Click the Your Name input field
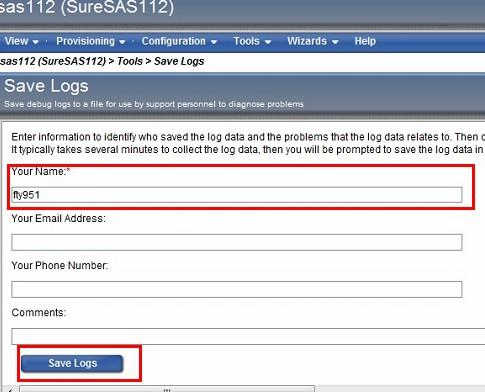This screenshot has width=485, height=392. point(237,195)
